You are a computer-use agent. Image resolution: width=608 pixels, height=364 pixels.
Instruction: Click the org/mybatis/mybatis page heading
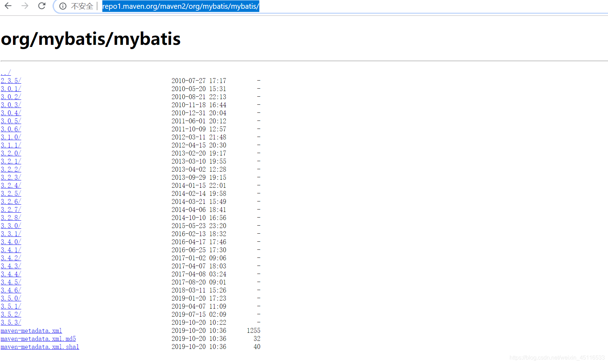tap(91, 39)
